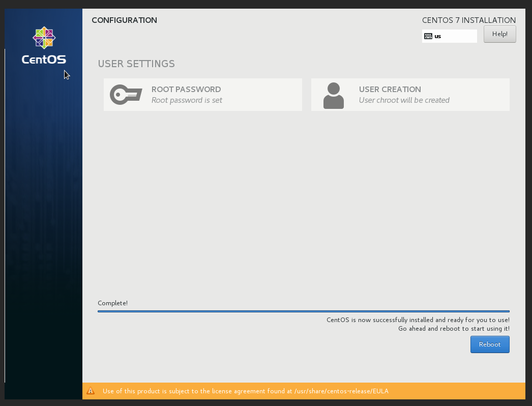Click the us keyboard layout field
This screenshot has height=406, width=532.
pos(449,36)
